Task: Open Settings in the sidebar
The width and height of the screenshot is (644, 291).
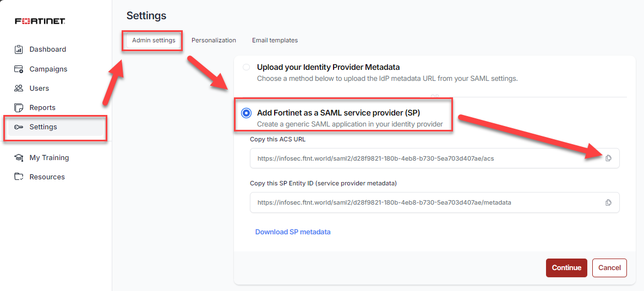Action: tap(56, 127)
